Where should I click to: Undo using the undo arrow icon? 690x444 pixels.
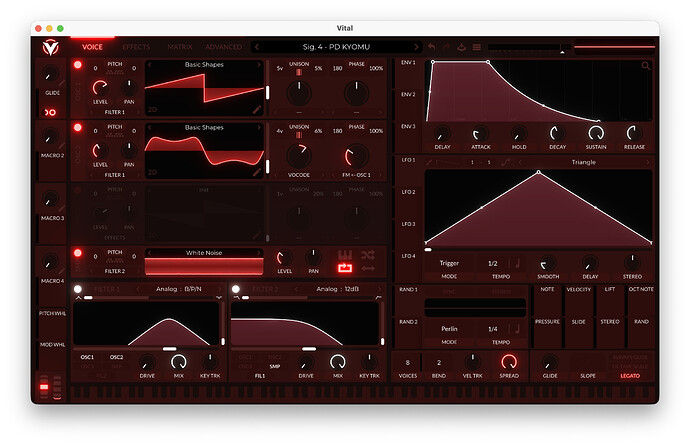point(431,47)
